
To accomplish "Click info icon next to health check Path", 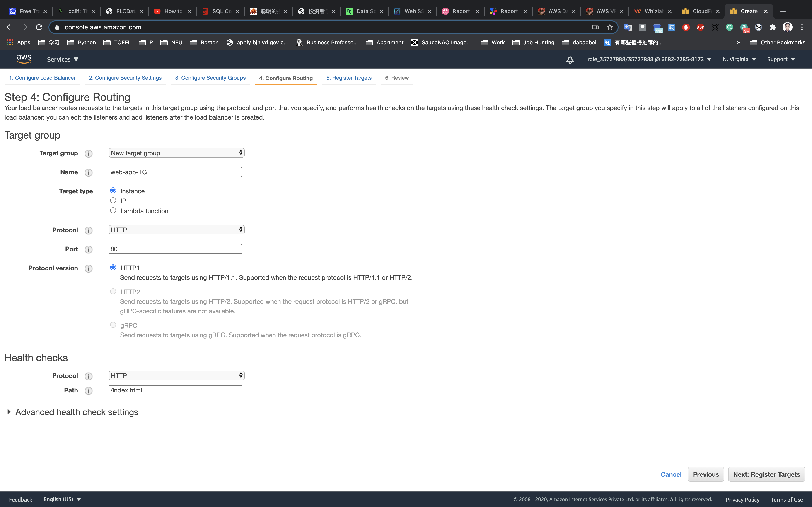I will [89, 391].
